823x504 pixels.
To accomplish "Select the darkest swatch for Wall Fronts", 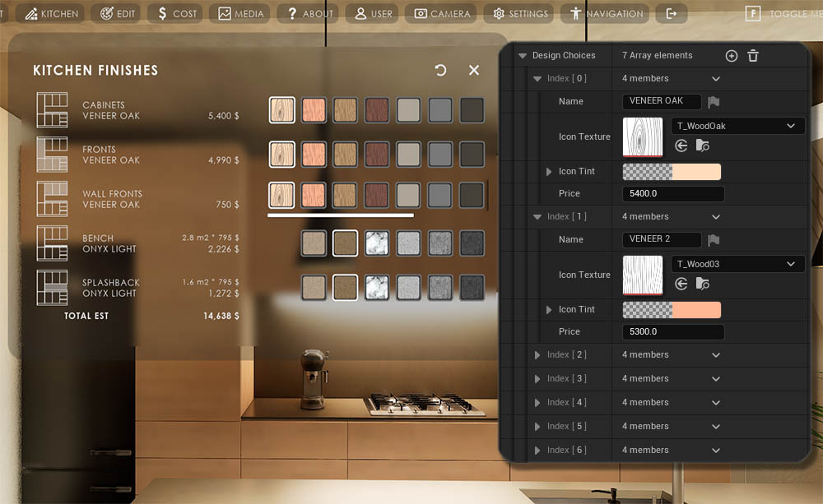I will pyautogui.click(x=472, y=195).
